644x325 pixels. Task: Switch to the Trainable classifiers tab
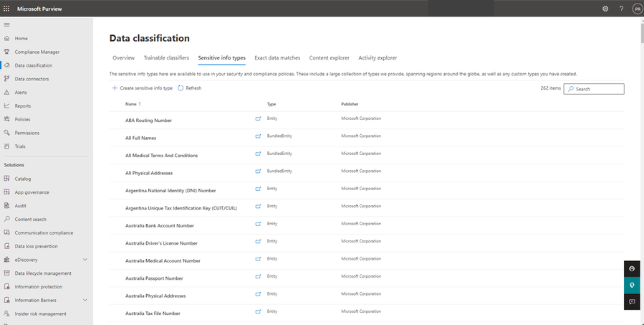[x=166, y=57]
